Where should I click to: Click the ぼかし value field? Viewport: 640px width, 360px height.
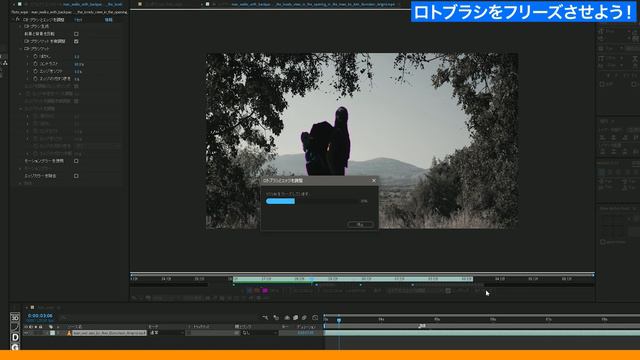pyautogui.click(x=77, y=57)
